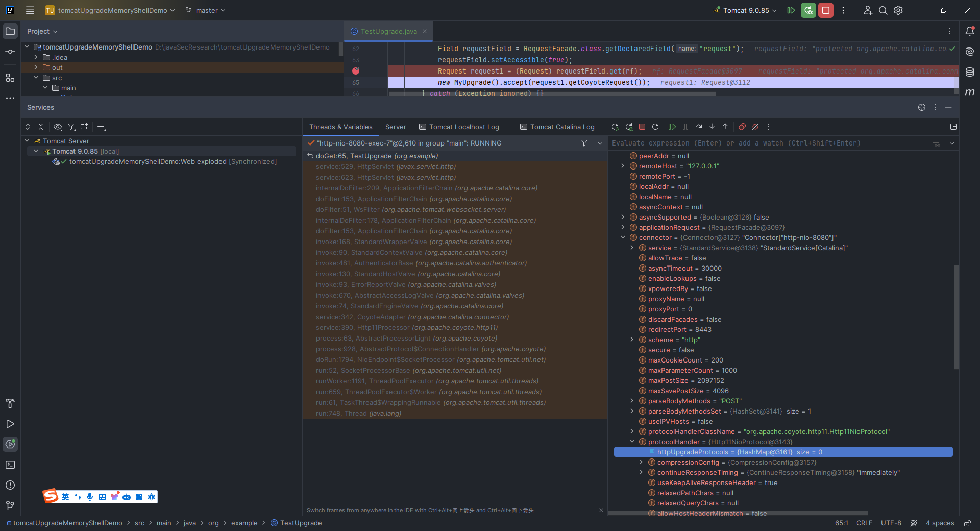Click the Rerun in debug mode icon
980x531 pixels.
coord(629,127)
